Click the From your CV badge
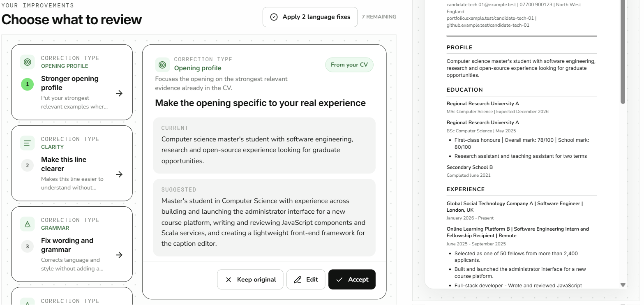 (349, 65)
